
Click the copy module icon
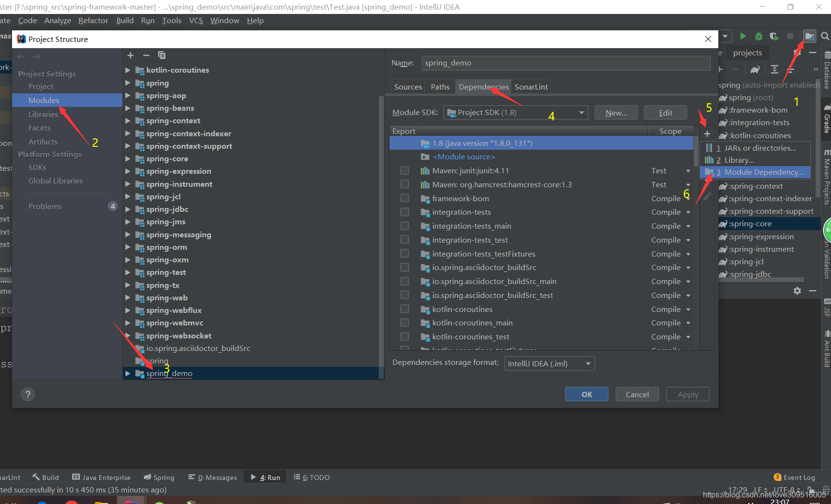click(162, 55)
